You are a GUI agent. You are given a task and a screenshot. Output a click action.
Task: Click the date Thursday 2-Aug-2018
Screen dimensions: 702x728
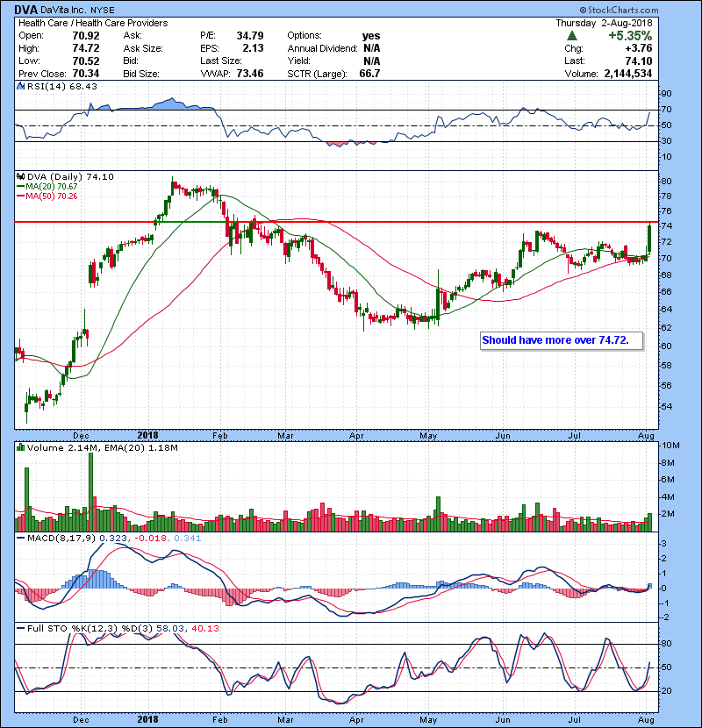click(604, 23)
